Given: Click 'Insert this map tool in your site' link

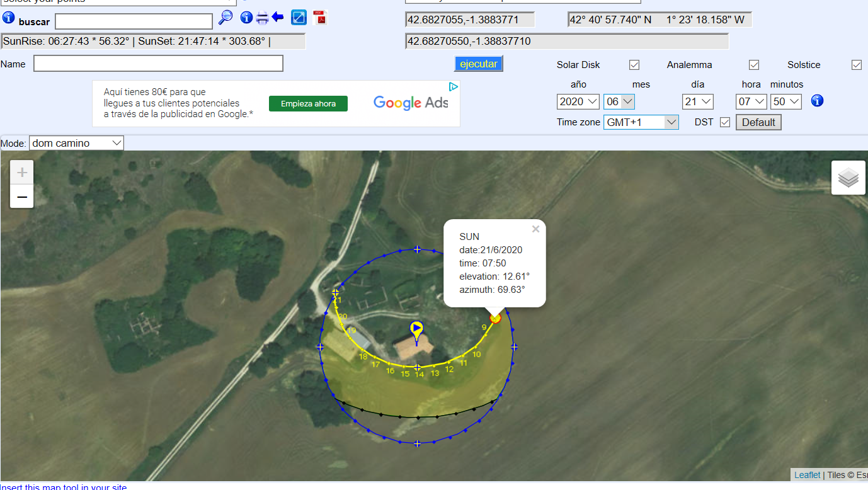Looking at the screenshot, I should pos(63,487).
